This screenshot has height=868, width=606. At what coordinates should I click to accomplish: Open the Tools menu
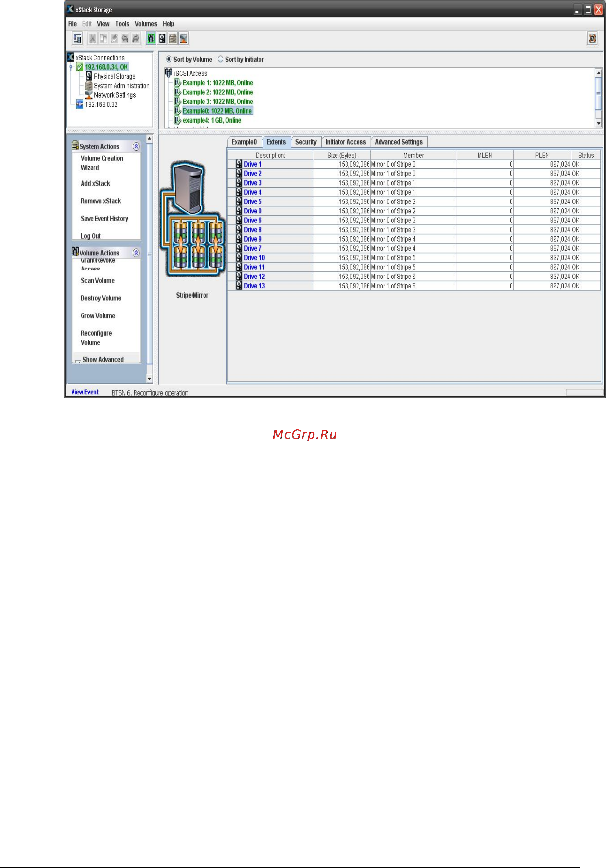coord(122,24)
